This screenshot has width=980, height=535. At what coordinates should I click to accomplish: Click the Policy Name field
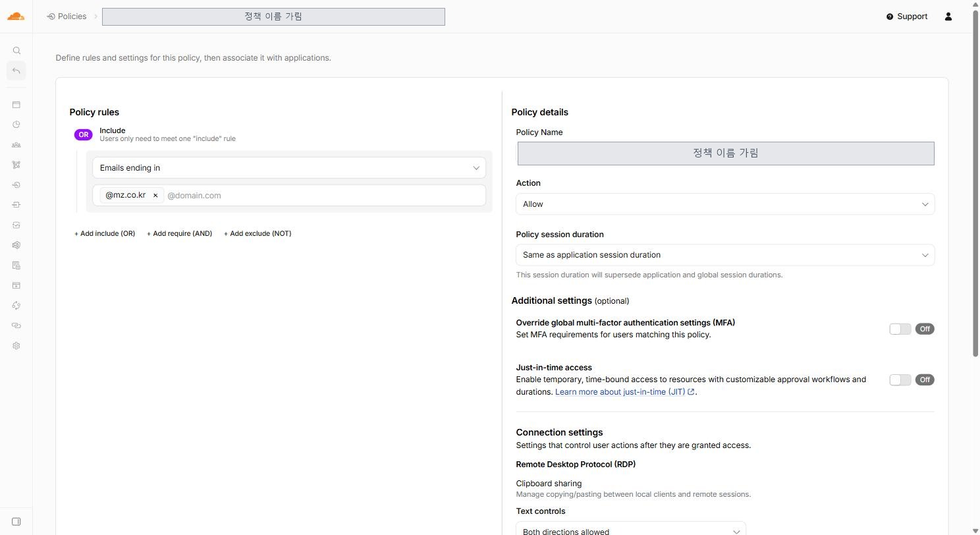click(726, 154)
